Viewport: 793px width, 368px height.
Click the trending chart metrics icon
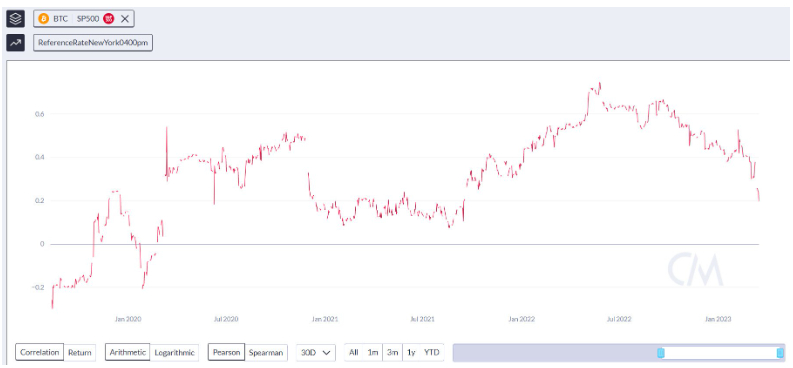15,42
